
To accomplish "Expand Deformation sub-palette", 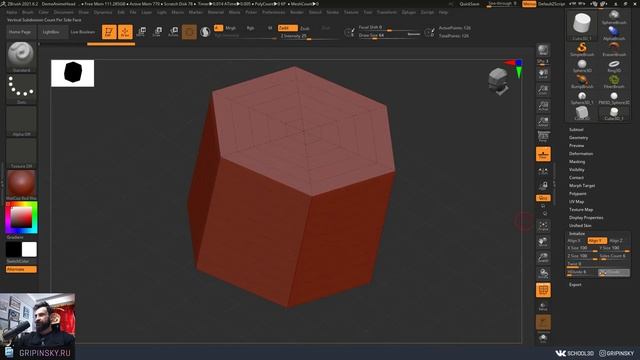I will (581, 154).
